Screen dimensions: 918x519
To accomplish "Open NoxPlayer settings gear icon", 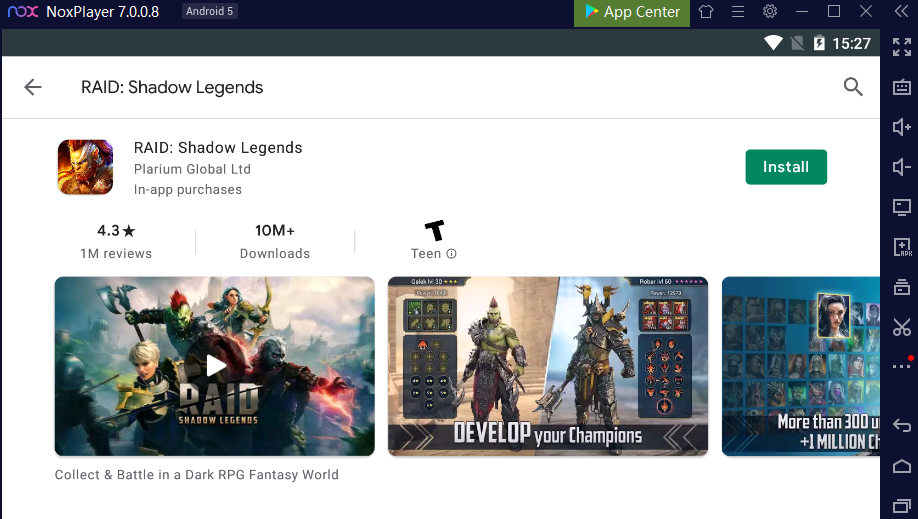I will pyautogui.click(x=770, y=11).
